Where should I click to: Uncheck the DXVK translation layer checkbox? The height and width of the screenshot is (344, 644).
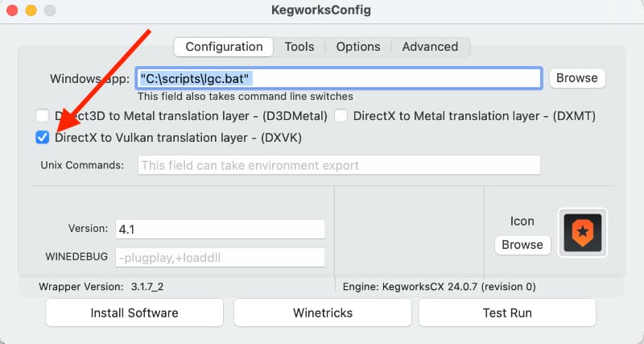pos(43,137)
